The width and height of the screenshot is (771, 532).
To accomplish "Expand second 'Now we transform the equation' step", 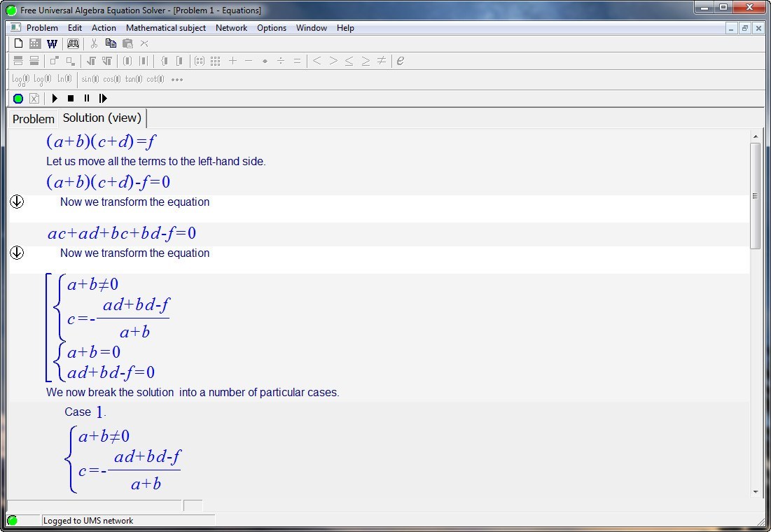I will click(17, 253).
